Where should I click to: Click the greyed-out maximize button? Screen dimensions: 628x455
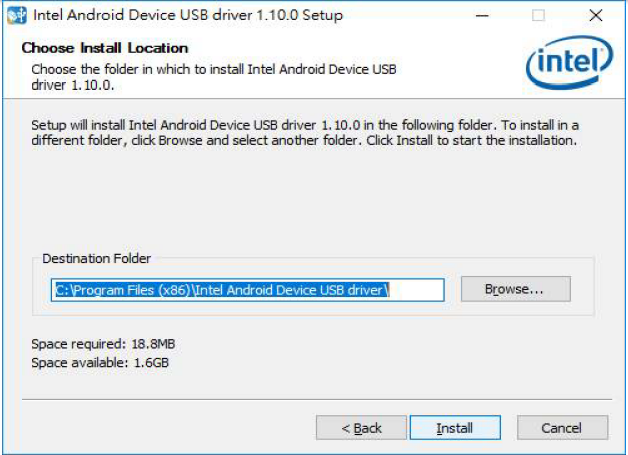[539, 16]
